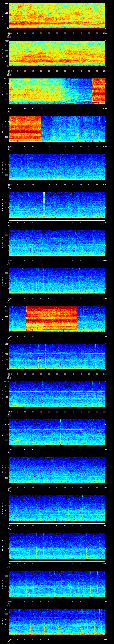Select the spectrogram panel starting at 12:18:00
This screenshot has height=644, width=114.
(x=57, y=167)
